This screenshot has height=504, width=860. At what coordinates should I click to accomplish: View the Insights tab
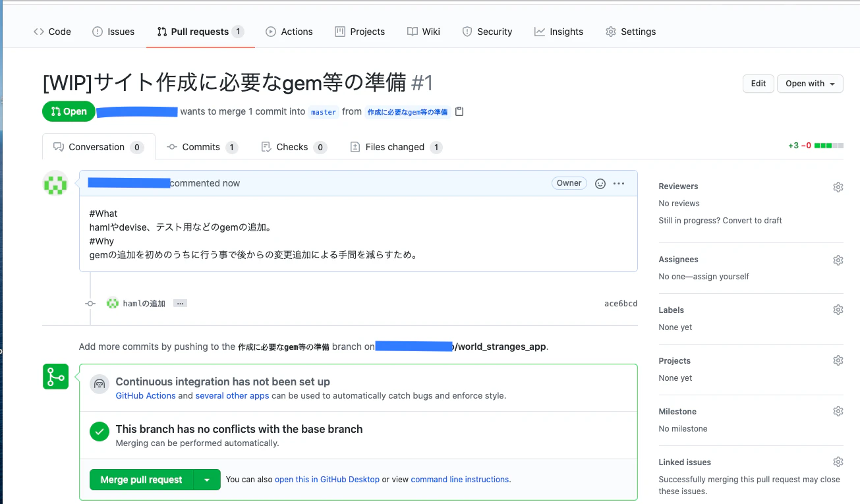[559, 32]
